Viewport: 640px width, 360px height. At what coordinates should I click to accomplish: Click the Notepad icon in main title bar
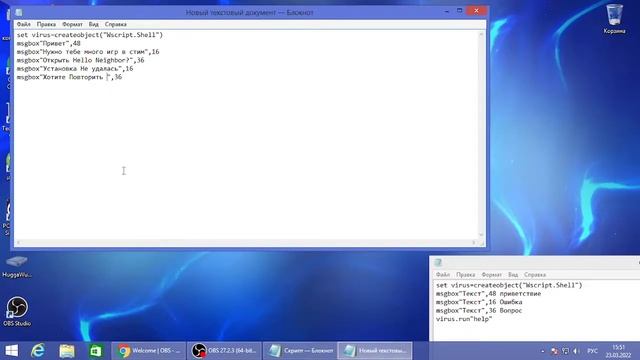[x=19, y=12]
